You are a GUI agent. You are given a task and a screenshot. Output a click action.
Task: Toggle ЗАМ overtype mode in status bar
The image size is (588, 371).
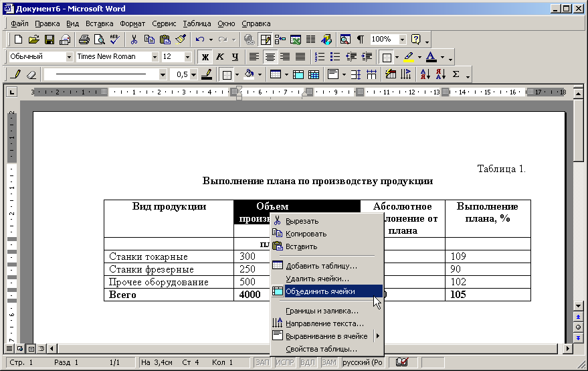(329, 362)
